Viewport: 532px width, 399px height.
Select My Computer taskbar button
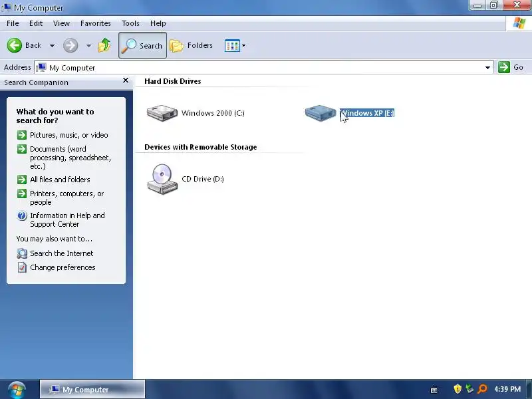(92, 390)
